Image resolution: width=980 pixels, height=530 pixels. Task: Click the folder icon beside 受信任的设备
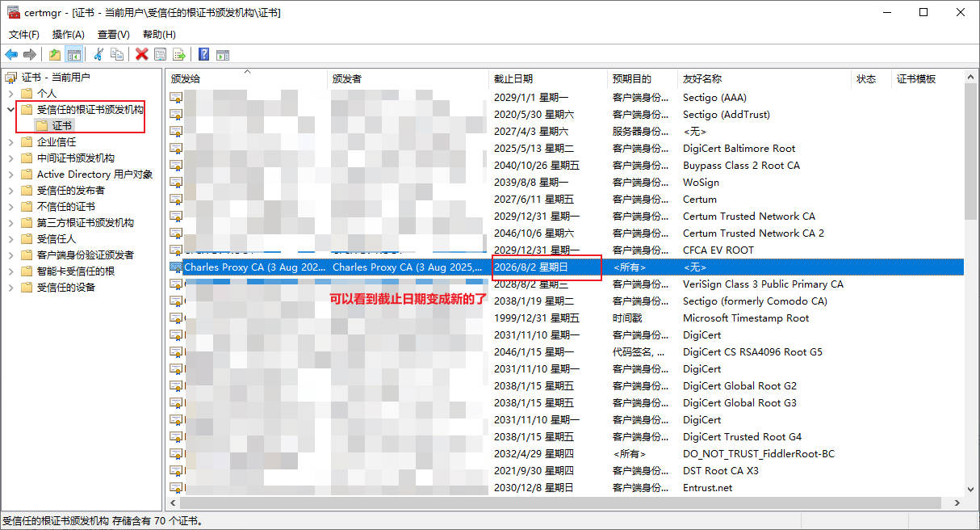click(27, 288)
